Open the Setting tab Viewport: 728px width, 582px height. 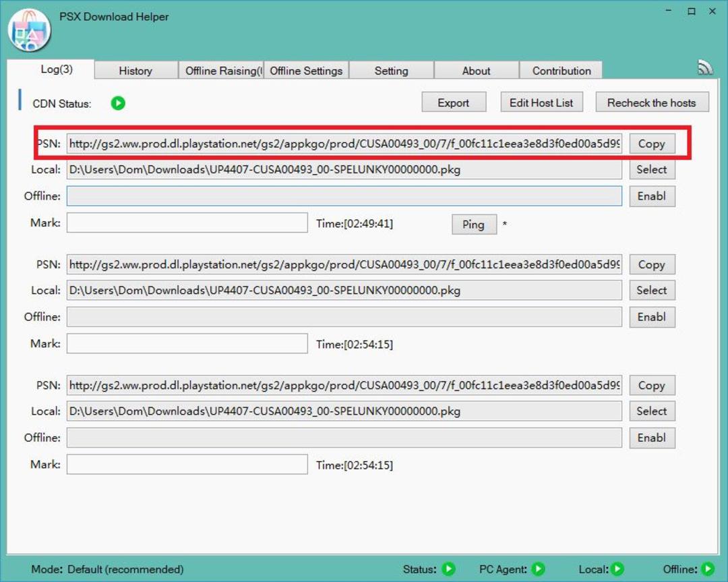click(392, 71)
